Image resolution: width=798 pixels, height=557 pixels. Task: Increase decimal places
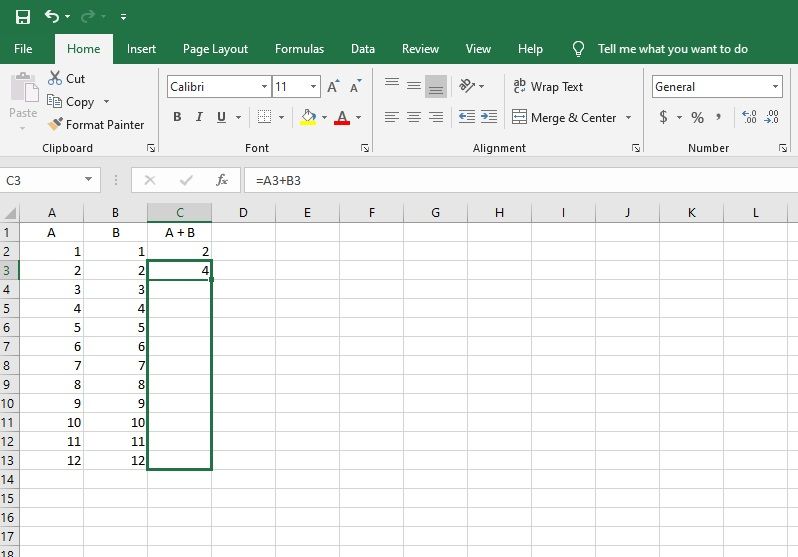pyautogui.click(x=749, y=117)
